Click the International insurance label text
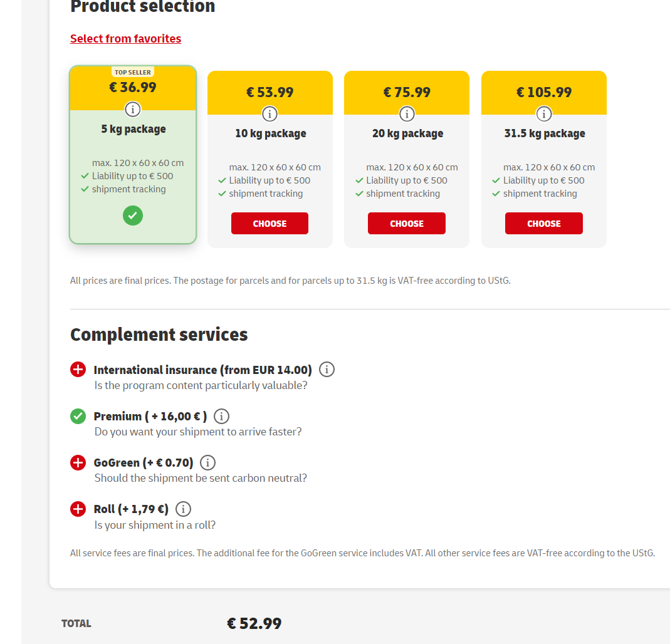The height and width of the screenshot is (644, 670). pos(203,370)
